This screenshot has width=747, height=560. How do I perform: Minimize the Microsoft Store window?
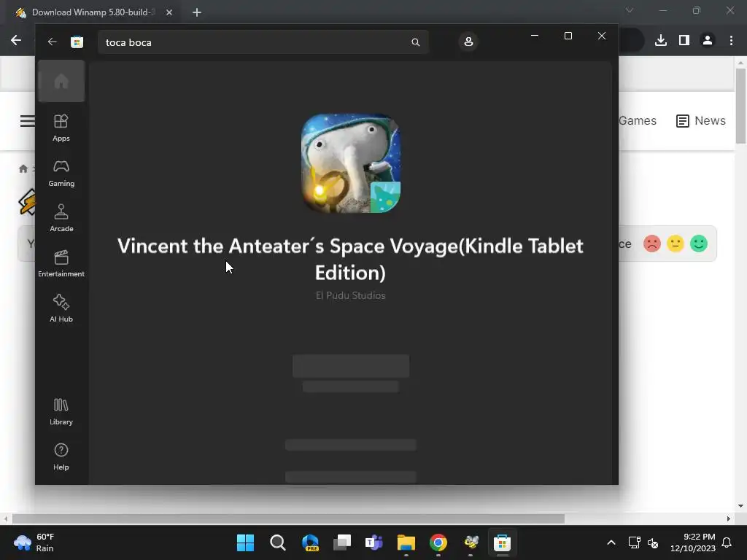point(535,36)
